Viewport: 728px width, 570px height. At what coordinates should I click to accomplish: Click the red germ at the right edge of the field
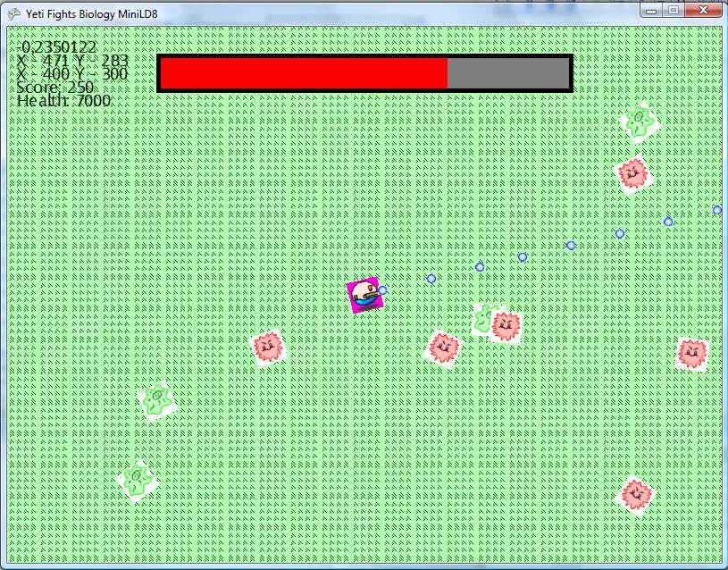[691, 354]
